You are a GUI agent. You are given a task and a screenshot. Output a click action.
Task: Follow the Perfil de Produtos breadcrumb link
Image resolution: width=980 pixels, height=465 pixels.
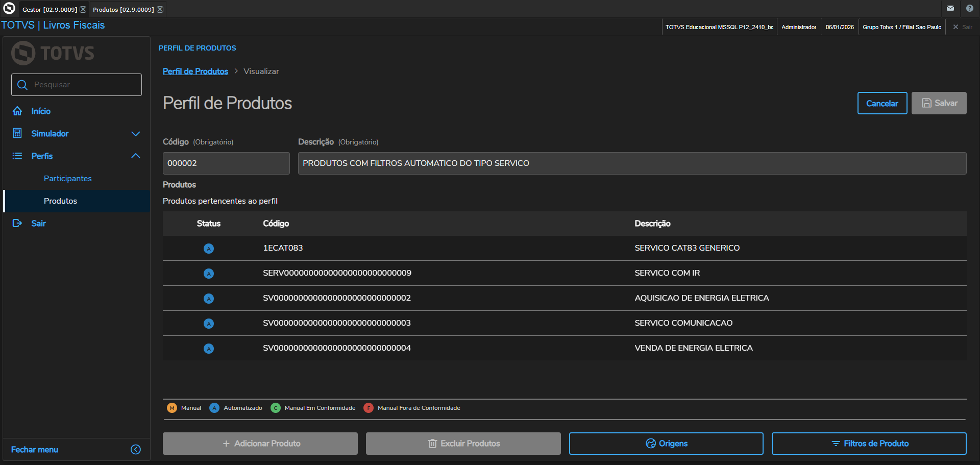(x=195, y=71)
